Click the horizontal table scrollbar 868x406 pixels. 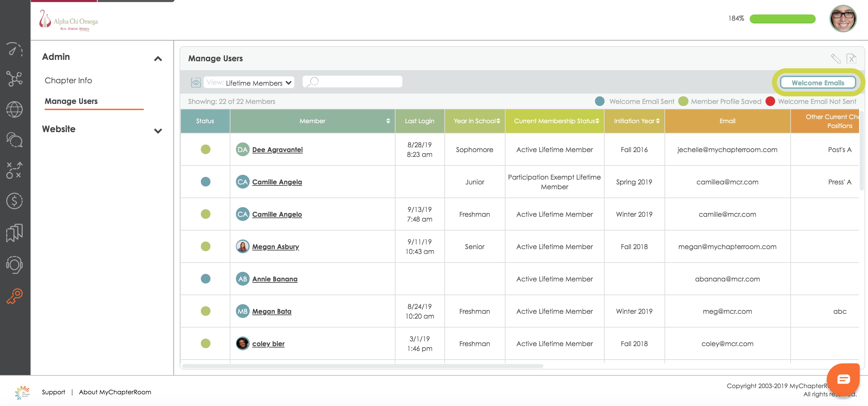(363, 366)
